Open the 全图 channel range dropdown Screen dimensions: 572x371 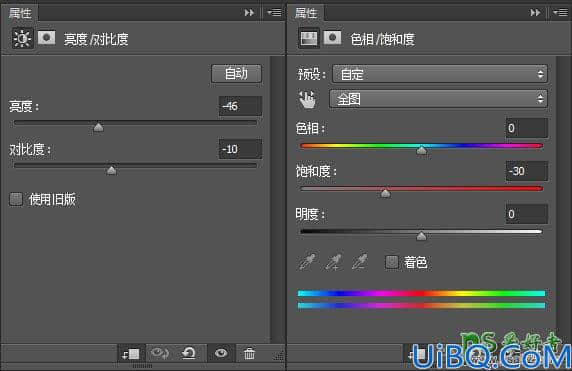coord(438,98)
